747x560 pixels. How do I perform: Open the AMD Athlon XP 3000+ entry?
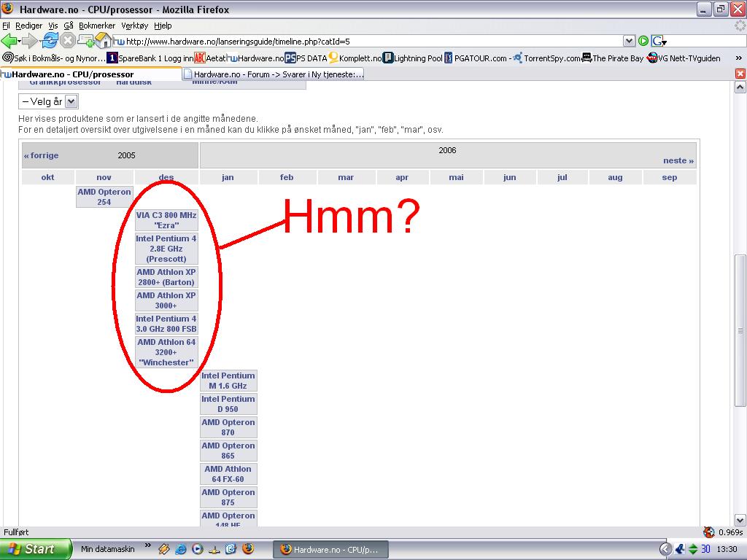[x=166, y=300]
